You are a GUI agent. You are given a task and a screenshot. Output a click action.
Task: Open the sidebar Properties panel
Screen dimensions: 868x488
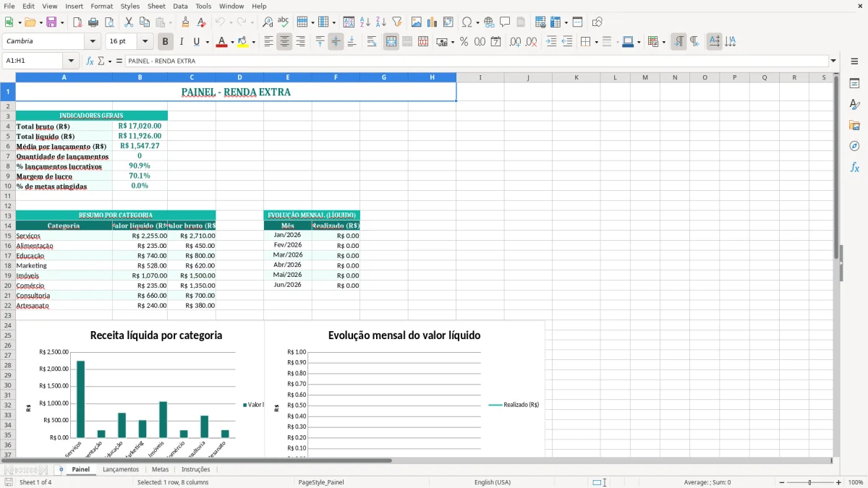(x=854, y=84)
